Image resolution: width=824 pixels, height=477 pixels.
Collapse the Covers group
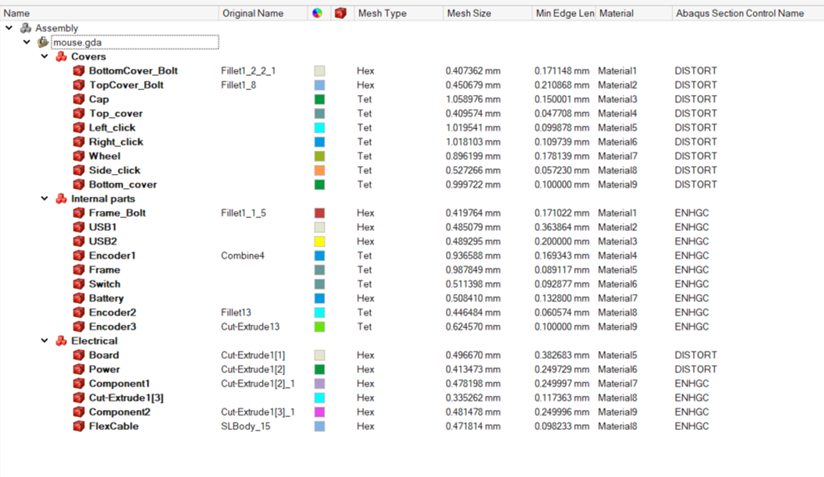pyautogui.click(x=44, y=57)
